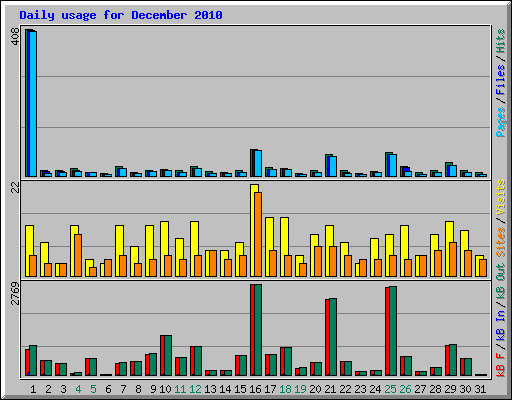
Task: Click the day 29 green kB Out bar
Action: point(453,360)
